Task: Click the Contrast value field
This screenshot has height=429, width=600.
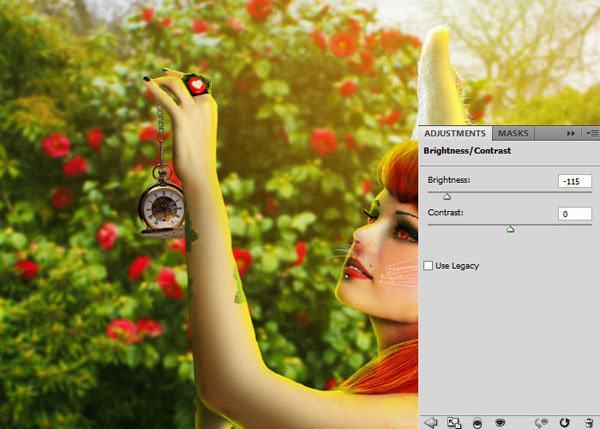Action: (x=575, y=214)
